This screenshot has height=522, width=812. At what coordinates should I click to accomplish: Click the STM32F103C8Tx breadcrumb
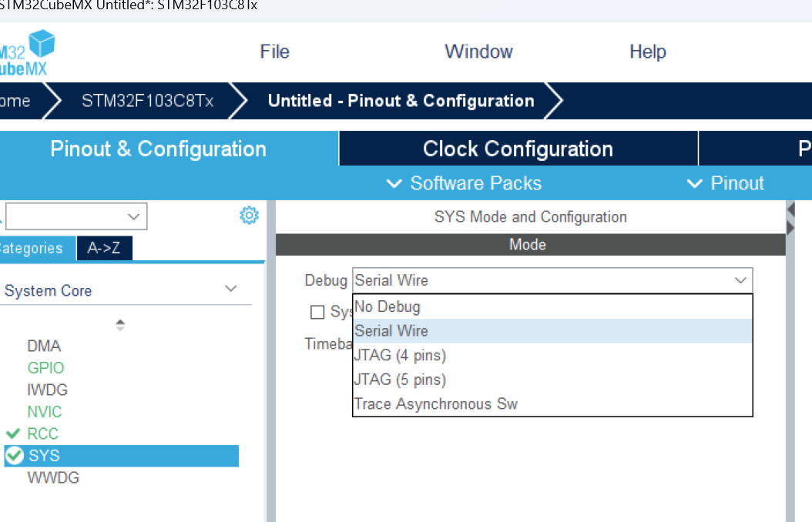[148, 101]
